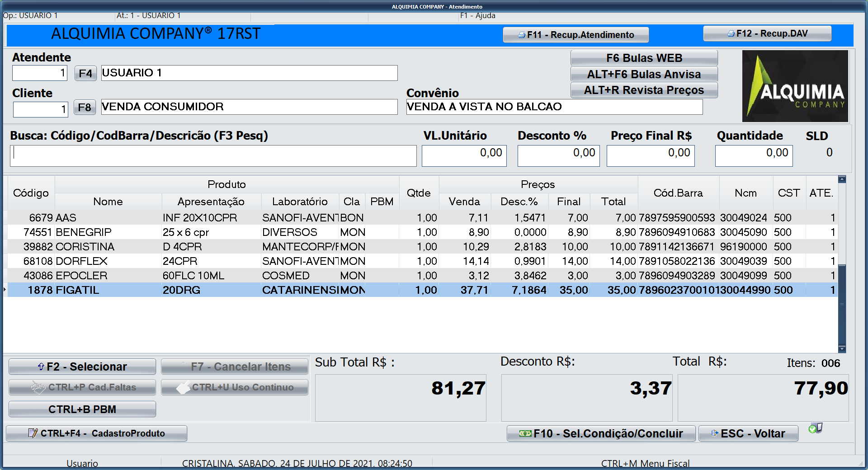Click the VENDA CONSUMIDOR client field
The width and height of the screenshot is (868, 470).
pos(250,107)
